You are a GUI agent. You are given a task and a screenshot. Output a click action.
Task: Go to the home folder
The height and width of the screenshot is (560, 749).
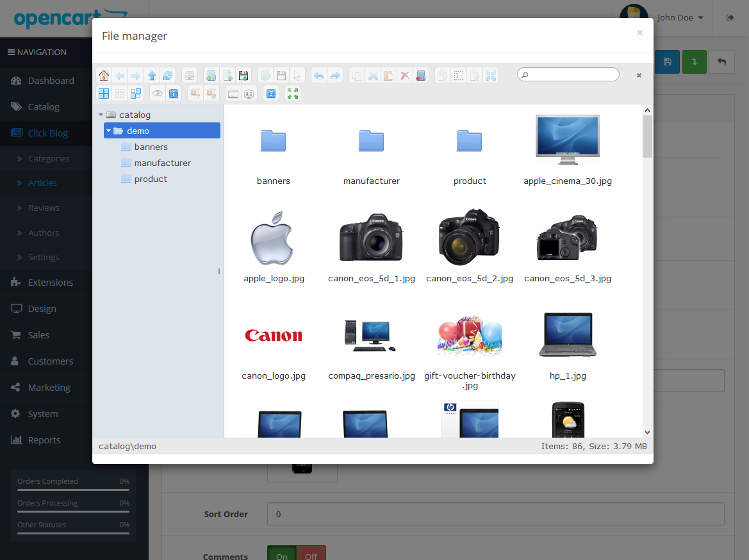click(104, 76)
